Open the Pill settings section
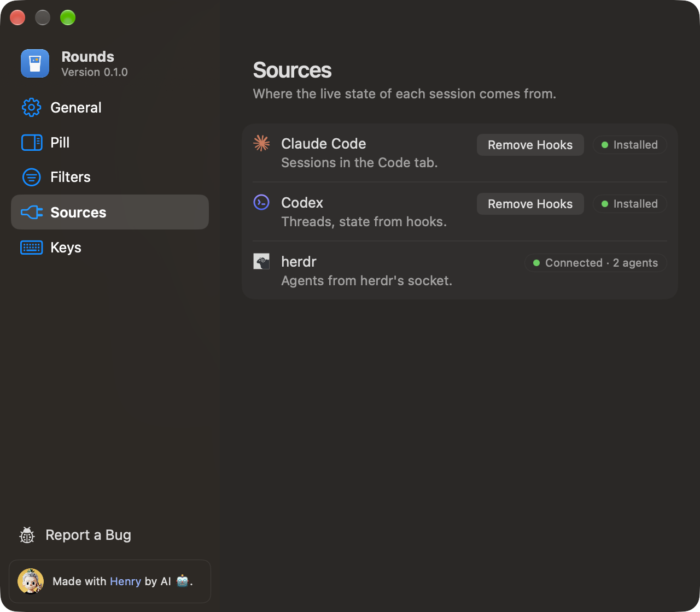The height and width of the screenshot is (612, 700). [x=110, y=143]
